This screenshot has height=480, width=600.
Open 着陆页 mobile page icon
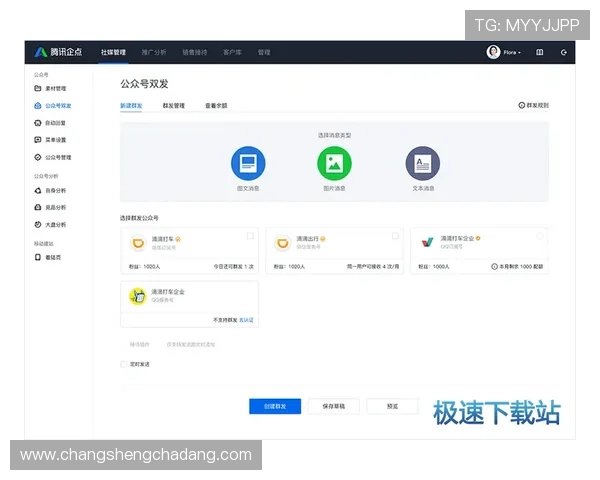[38, 257]
